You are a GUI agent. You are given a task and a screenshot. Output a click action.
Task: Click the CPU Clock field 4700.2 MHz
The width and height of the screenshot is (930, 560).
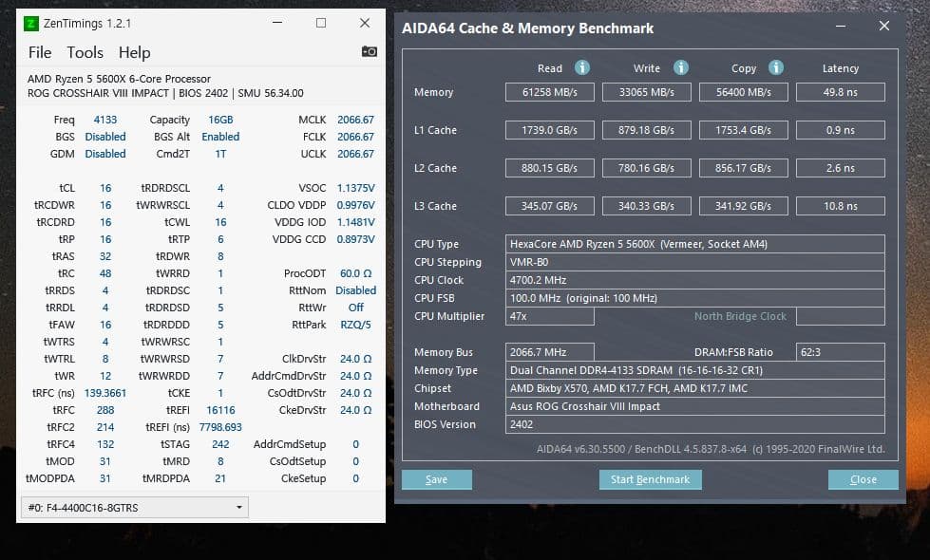695,280
